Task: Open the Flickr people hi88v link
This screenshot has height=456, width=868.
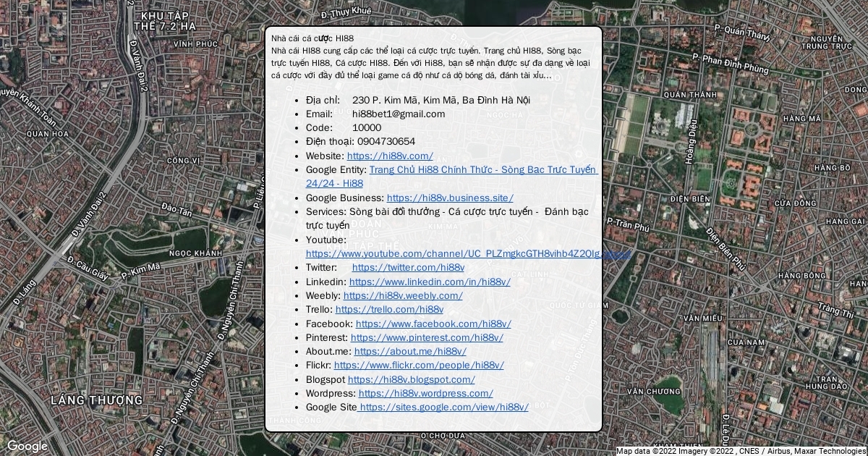Action: pos(419,366)
